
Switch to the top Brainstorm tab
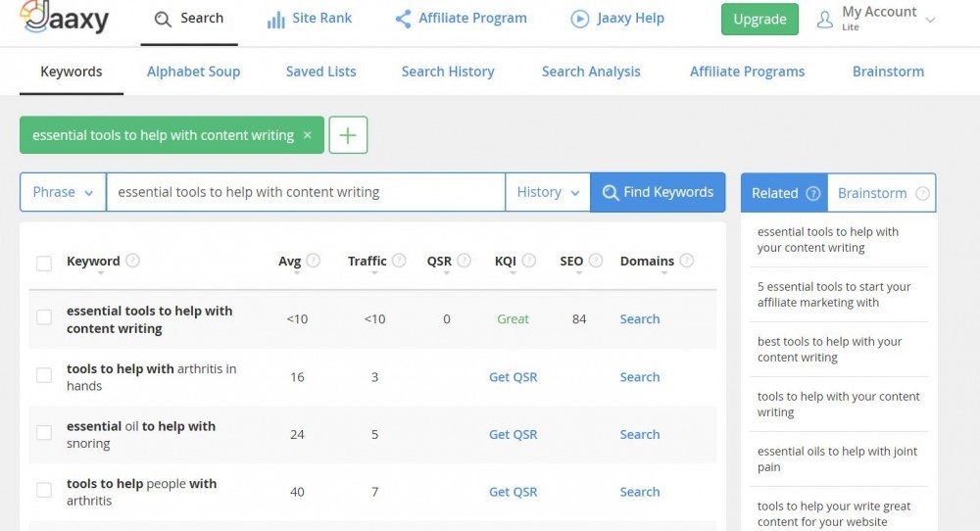[888, 72]
